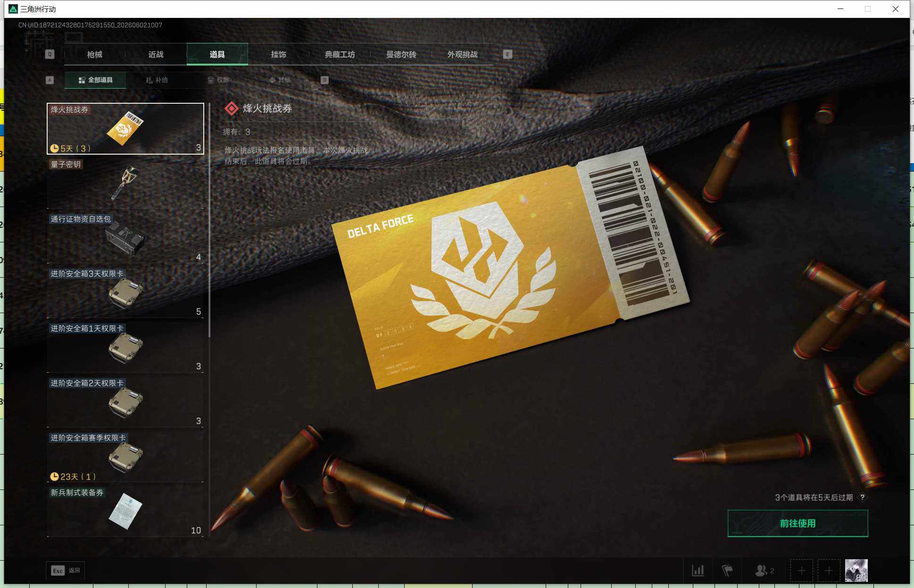914x588 pixels.
Task: Open the 挂饰 tab
Action: pyautogui.click(x=279, y=54)
